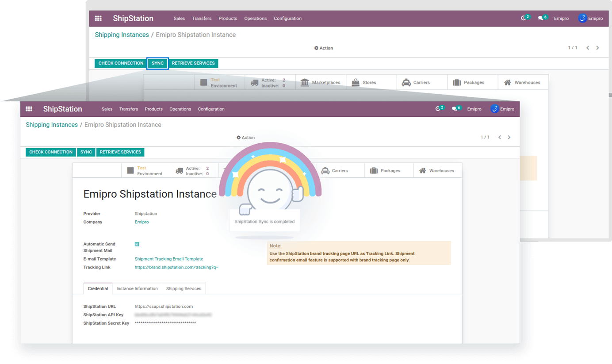The image size is (612, 364).
Task: Open Emipro company link
Action: [x=142, y=222]
